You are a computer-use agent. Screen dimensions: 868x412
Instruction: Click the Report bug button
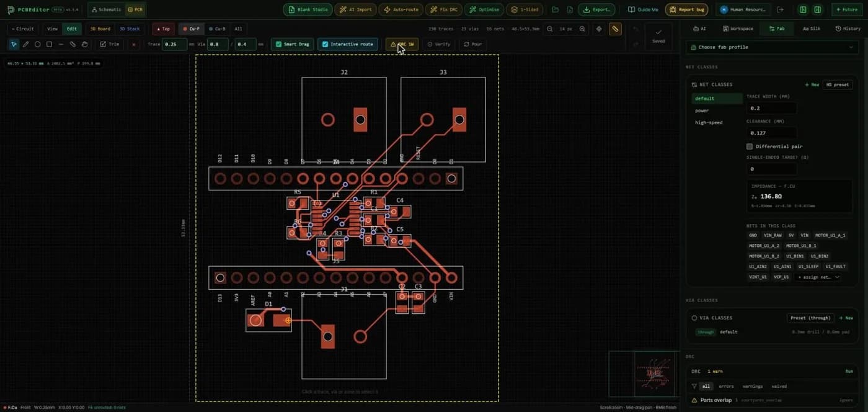[687, 10]
